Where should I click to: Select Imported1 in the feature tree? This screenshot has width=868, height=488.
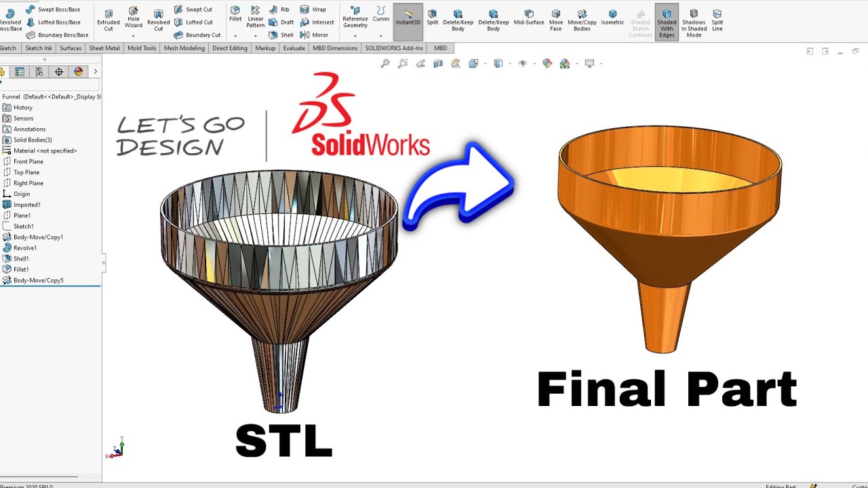(22, 205)
